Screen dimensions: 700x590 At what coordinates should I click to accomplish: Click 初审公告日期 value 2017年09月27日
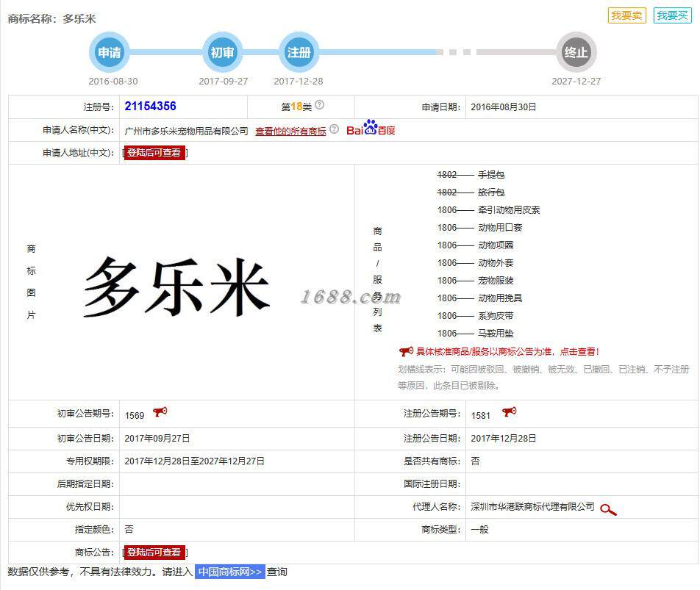pyautogui.click(x=157, y=439)
